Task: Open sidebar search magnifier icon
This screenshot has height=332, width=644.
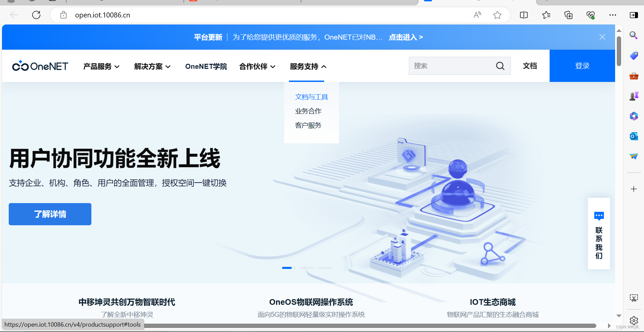Action: point(634,35)
